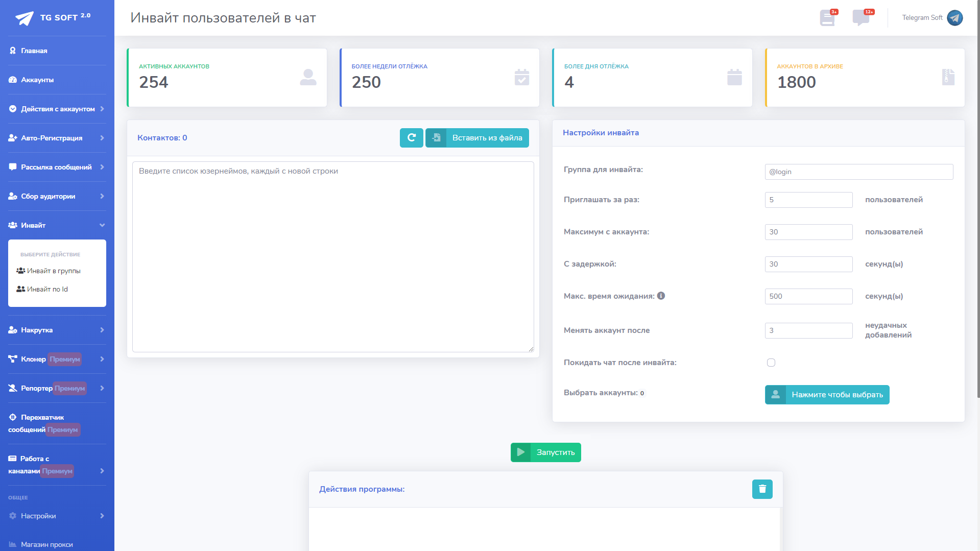Focus the Группа для инвайта login field

coord(858,172)
